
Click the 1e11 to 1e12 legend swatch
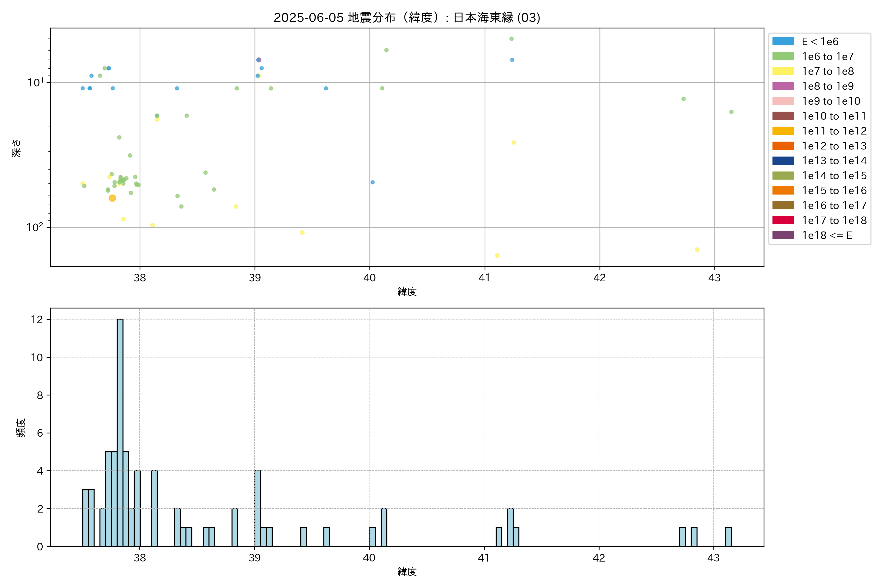click(x=783, y=131)
